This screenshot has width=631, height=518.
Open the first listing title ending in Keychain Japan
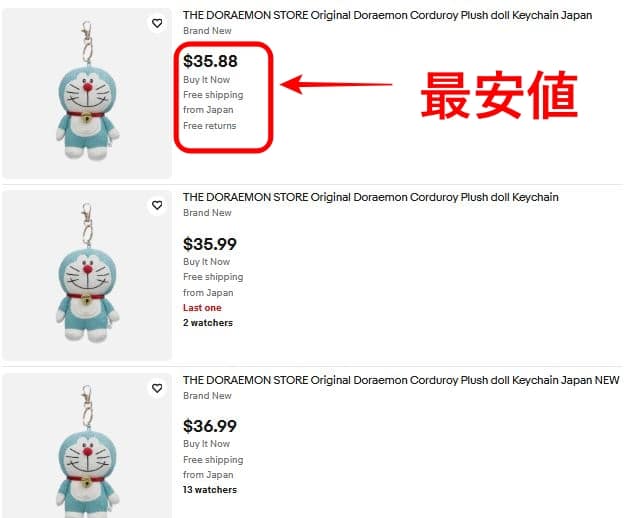387,15
